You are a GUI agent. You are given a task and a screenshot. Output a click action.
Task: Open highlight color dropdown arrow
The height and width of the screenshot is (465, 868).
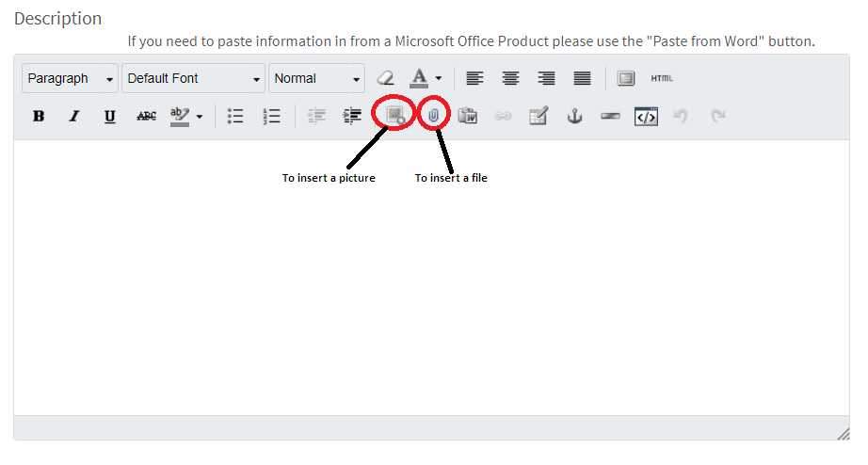tap(200, 117)
